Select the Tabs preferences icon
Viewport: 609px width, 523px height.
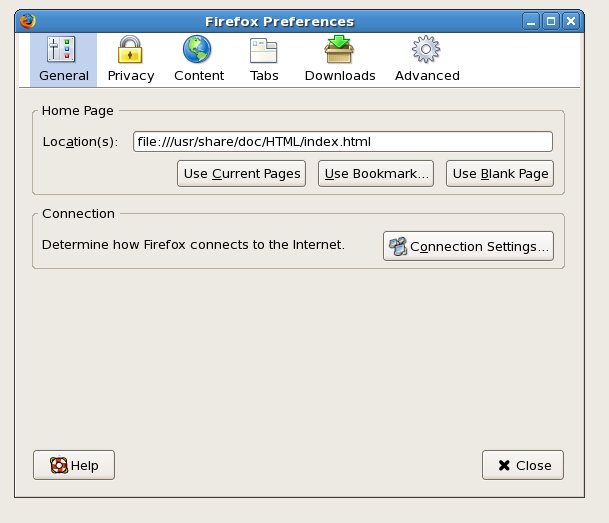tap(264, 60)
